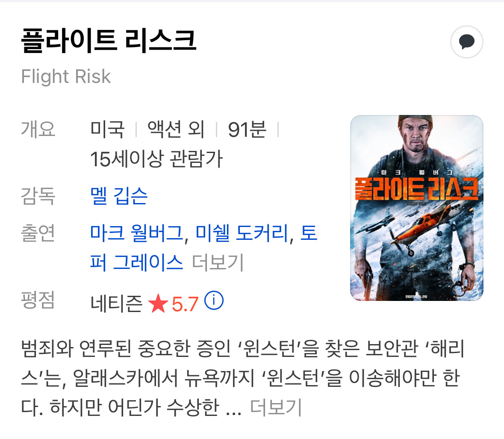This screenshot has height=439, width=504.
Task: Tap the English title Flight Risk
Action: (66, 77)
